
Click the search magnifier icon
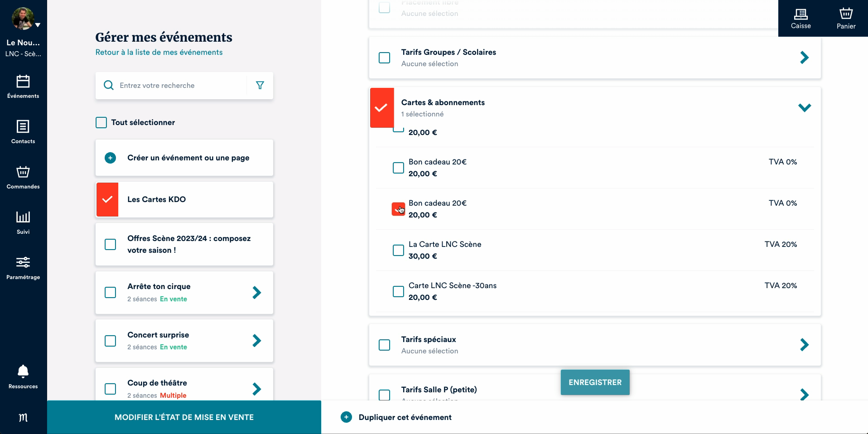pos(109,85)
